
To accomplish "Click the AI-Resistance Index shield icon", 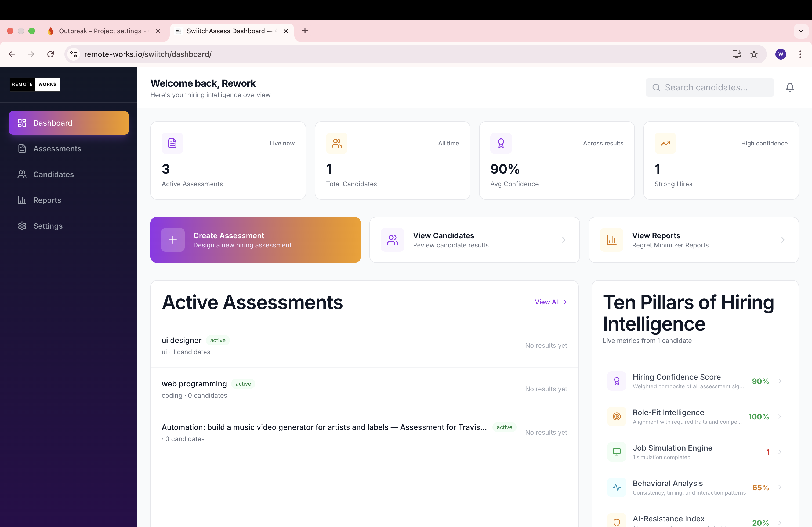I will [x=617, y=522].
